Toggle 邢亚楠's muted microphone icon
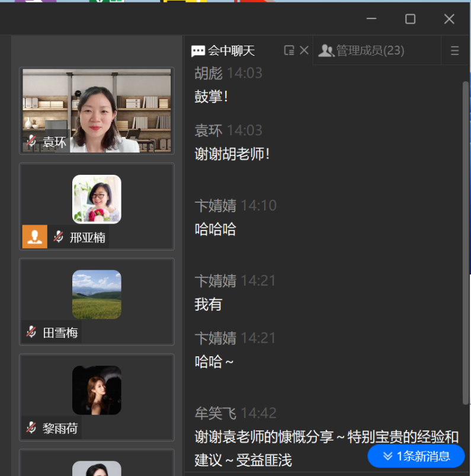The image size is (471, 476). [x=58, y=237]
